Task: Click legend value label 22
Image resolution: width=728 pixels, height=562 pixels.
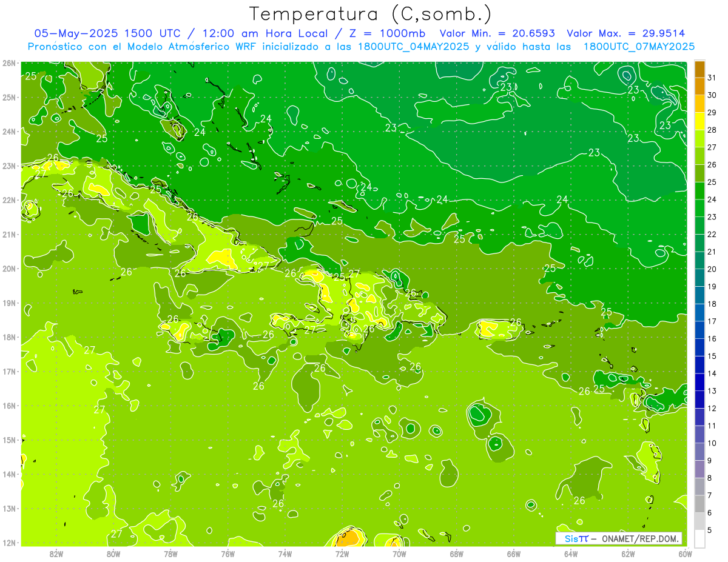Action: 712,234
